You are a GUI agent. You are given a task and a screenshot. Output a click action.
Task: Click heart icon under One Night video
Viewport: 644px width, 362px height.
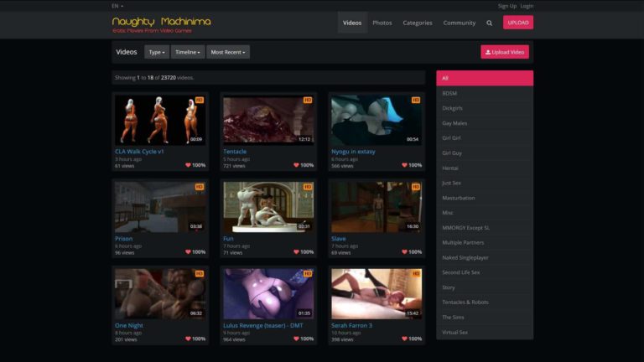[188, 339]
